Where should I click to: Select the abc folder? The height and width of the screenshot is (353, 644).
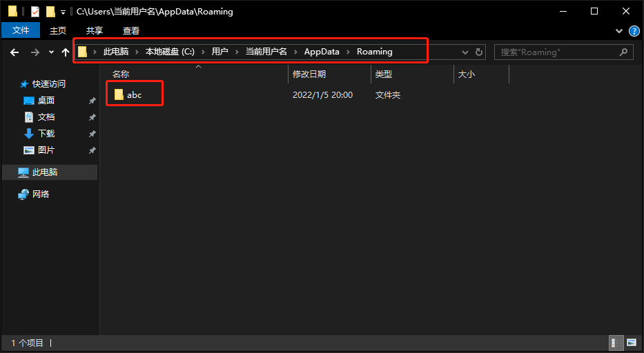pos(134,94)
